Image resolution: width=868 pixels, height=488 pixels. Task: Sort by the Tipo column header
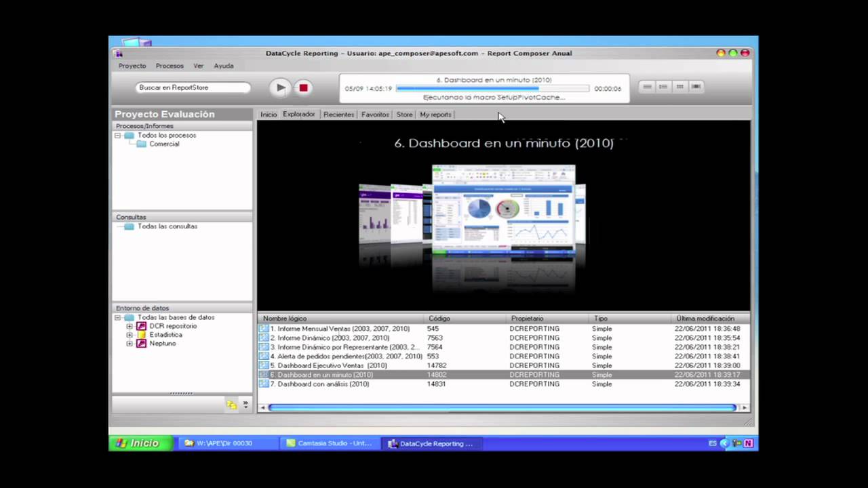tap(630, 319)
